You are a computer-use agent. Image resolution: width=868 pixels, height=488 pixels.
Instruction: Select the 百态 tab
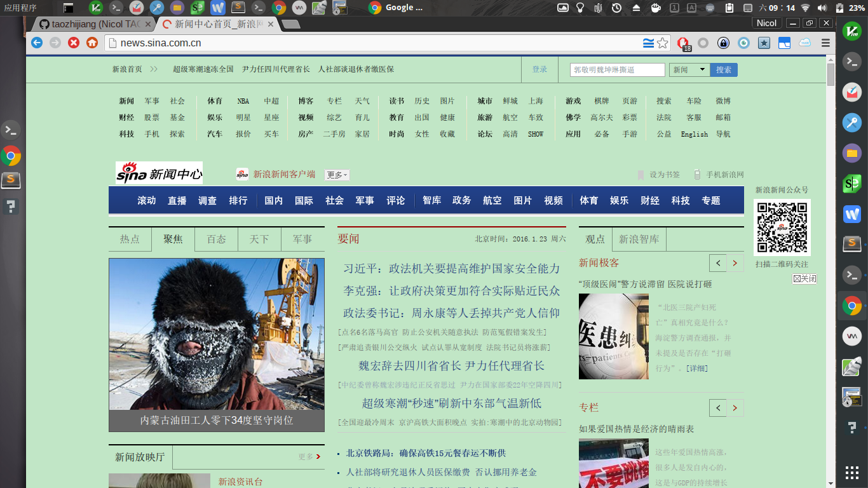click(x=216, y=239)
